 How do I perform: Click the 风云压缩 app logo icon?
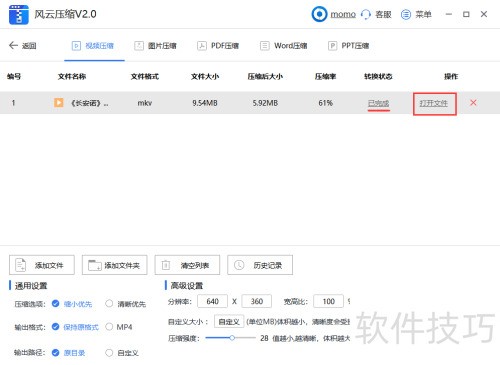(x=19, y=15)
